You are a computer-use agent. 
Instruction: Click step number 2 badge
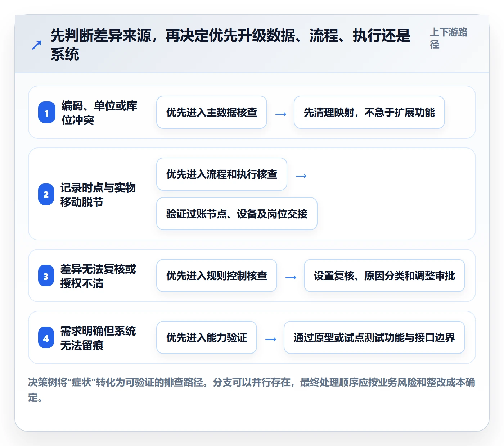pos(46,195)
